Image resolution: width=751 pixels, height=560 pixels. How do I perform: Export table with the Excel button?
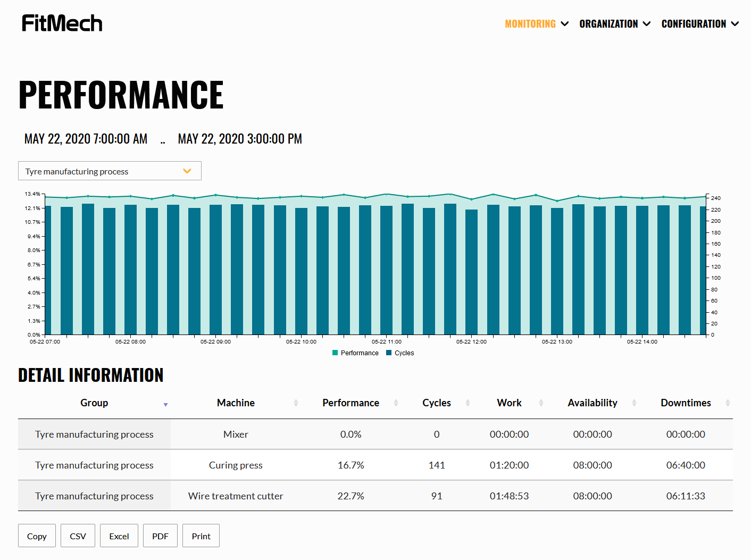[119, 536]
